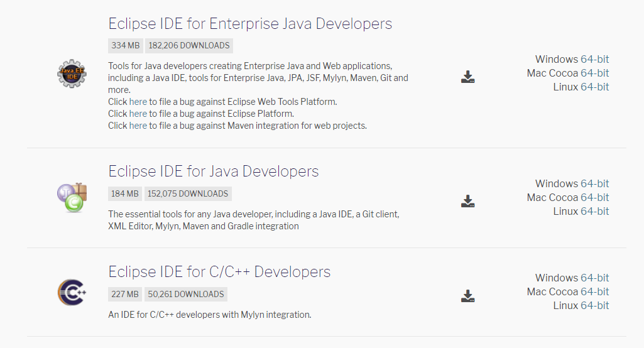Download Windows 64-bit C/C++ package
This screenshot has width=644, height=348.
point(595,278)
